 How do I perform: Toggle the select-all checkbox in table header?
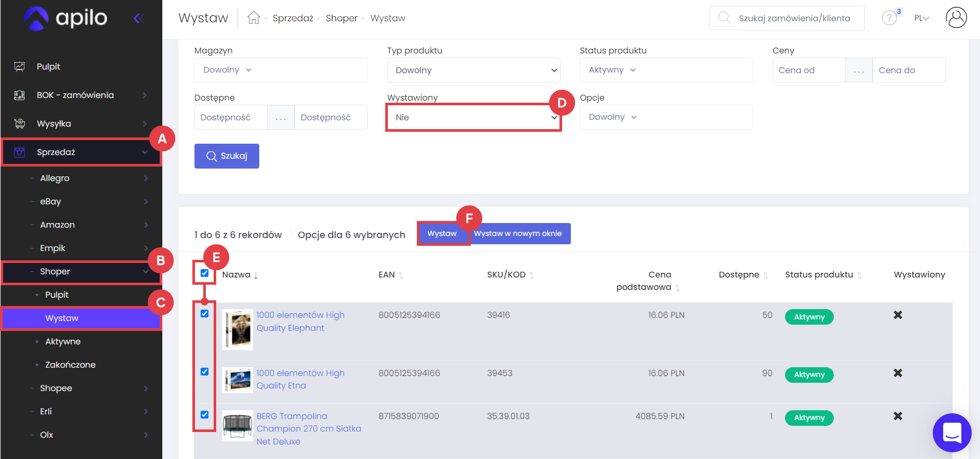coord(204,273)
